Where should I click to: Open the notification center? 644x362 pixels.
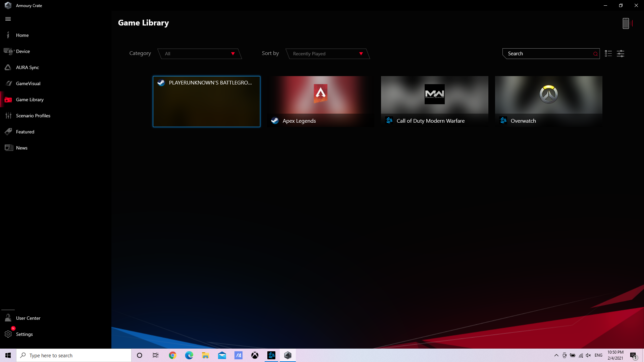(x=634, y=356)
